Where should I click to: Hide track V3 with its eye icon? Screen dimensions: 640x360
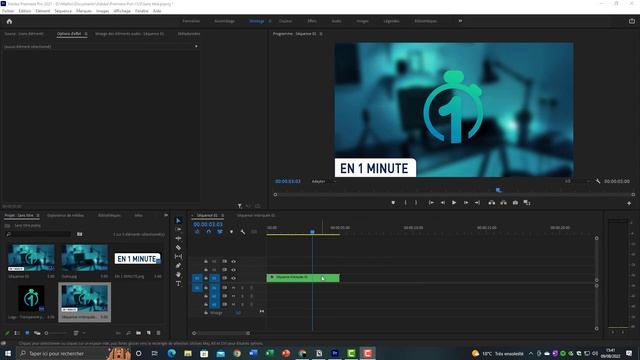[x=233, y=261]
